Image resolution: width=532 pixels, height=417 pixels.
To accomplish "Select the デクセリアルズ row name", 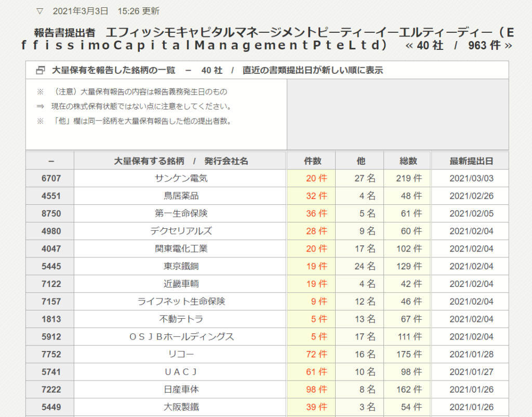I will point(181,231).
